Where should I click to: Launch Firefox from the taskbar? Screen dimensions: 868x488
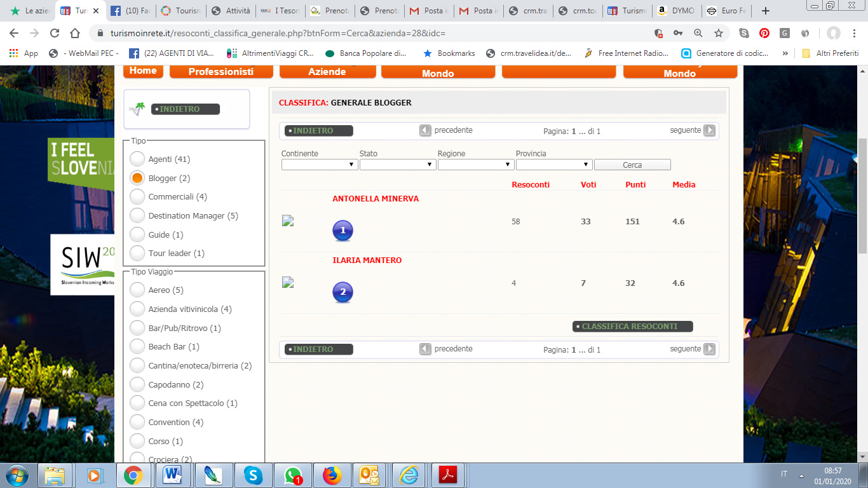pos(332,475)
